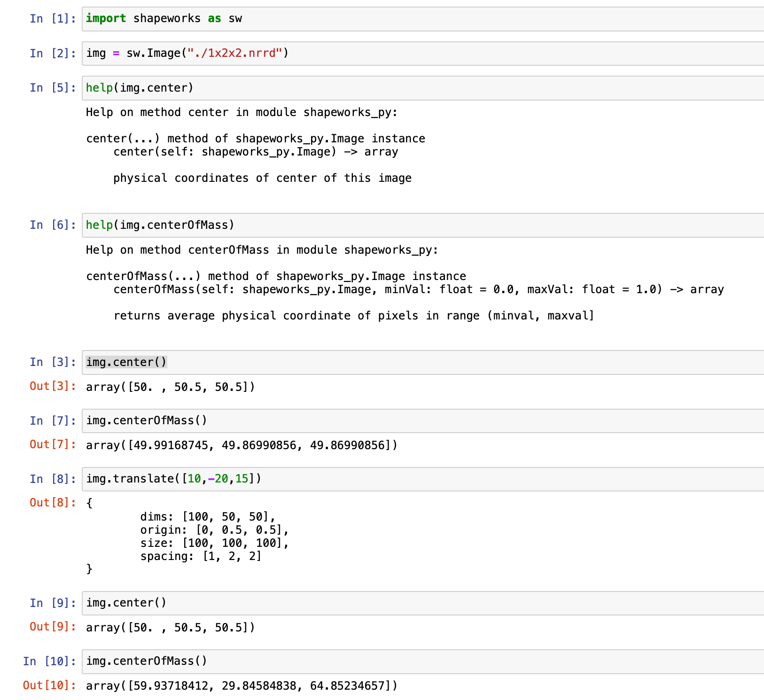Select the img.center() cell In [3]

(x=125, y=362)
